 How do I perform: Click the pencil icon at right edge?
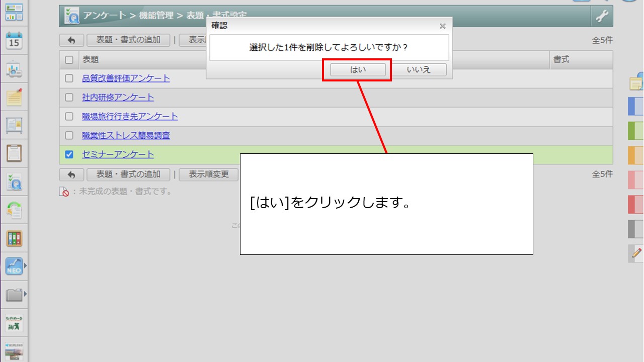636,253
